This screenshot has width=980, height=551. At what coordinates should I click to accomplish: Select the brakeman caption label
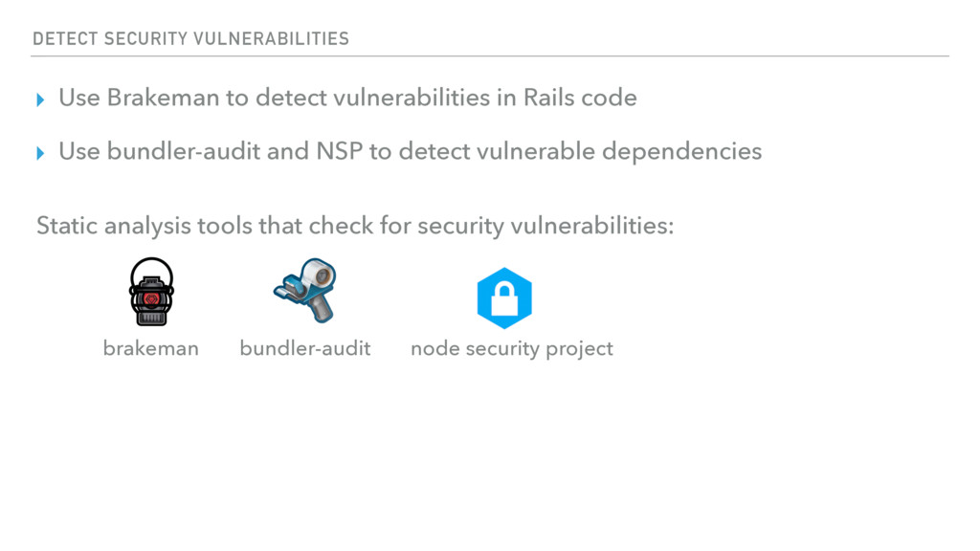pos(150,348)
